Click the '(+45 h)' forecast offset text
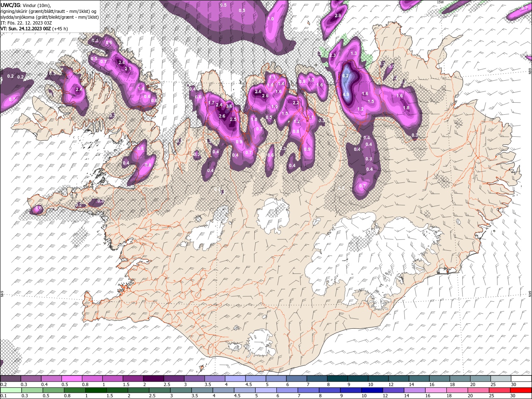This screenshot has width=532, height=399. 60,29
